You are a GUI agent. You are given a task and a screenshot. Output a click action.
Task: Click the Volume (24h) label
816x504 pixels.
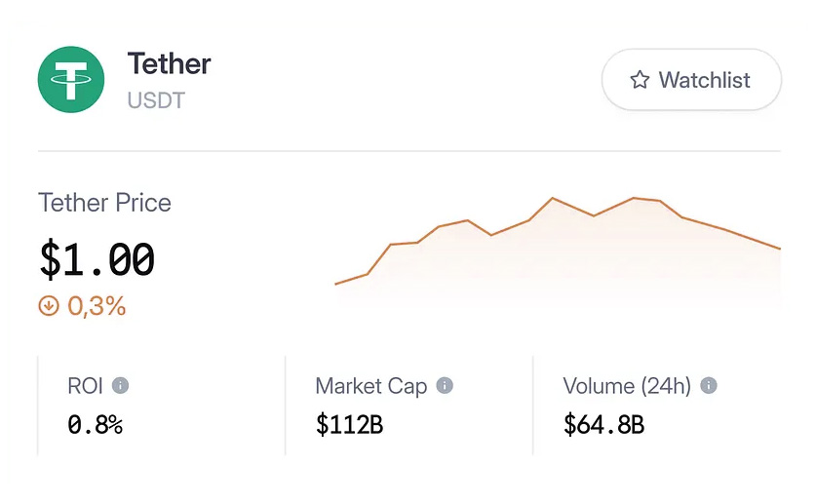(627, 386)
